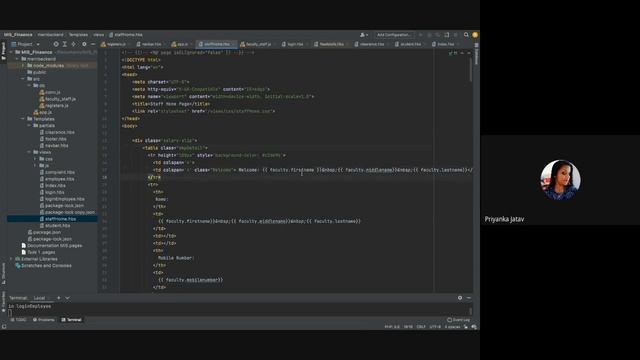Collapse the Templates folder

[x=23, y=119]
